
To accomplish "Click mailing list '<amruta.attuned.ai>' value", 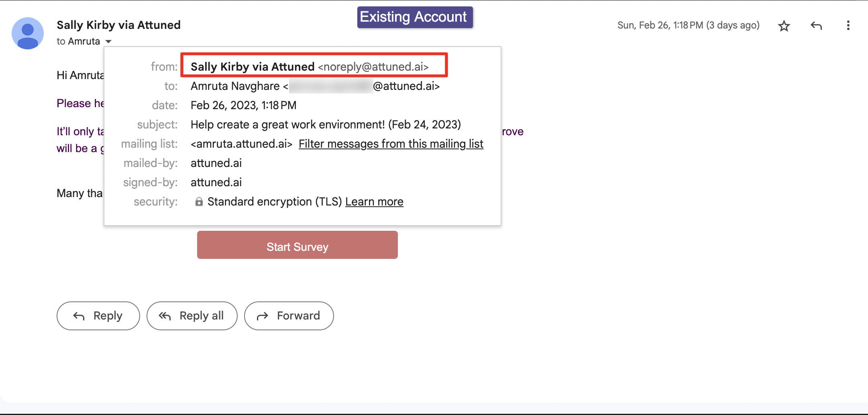I will click(242, 144).
